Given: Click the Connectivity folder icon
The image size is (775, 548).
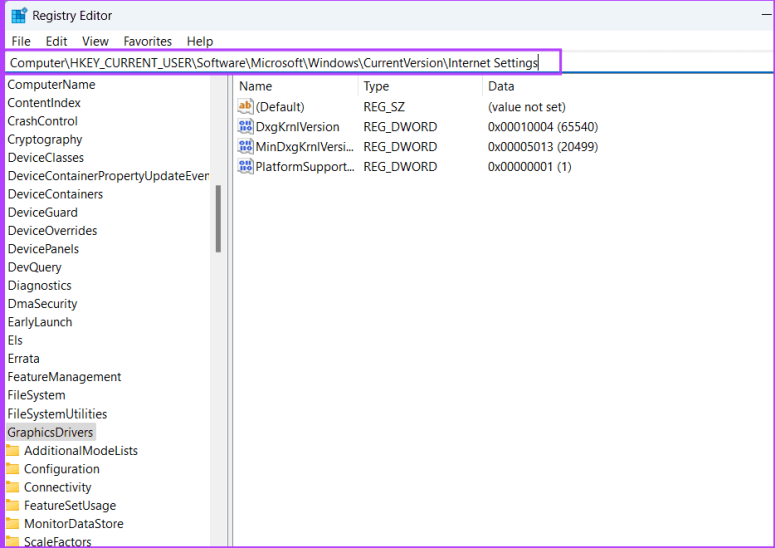Looking at the screenshot, I should (x=13, y=487).
